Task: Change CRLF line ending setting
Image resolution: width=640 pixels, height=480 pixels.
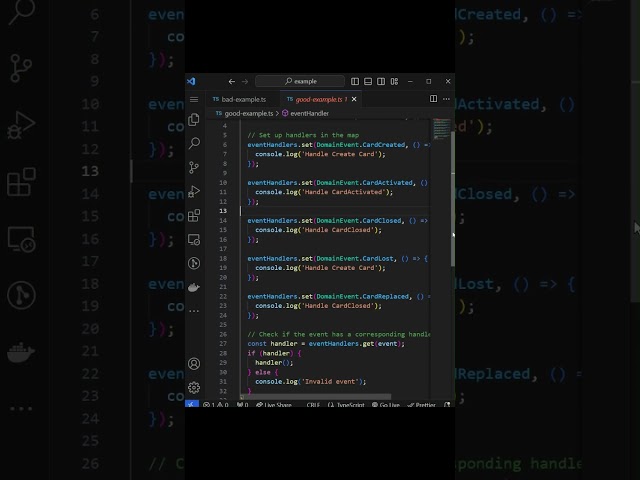Action: 313,404
